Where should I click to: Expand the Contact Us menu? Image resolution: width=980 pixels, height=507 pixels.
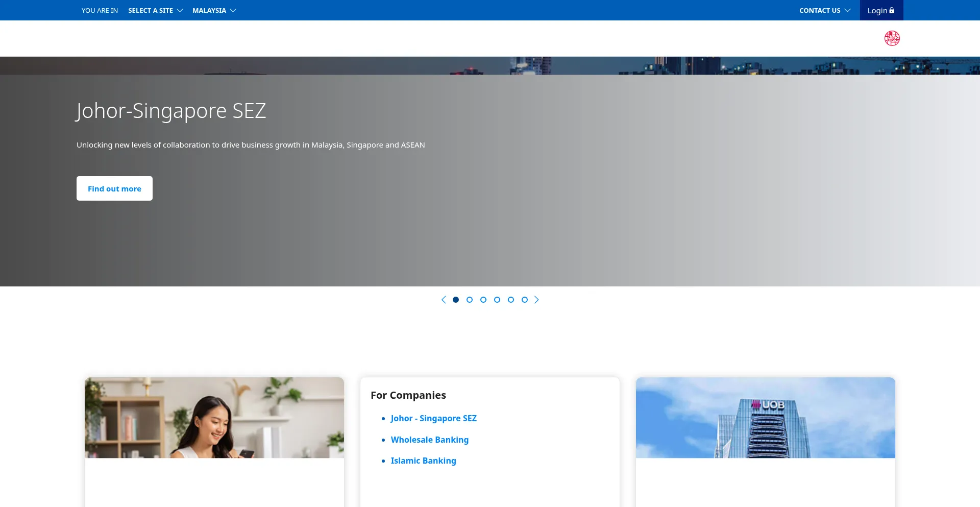pos(825,10)
